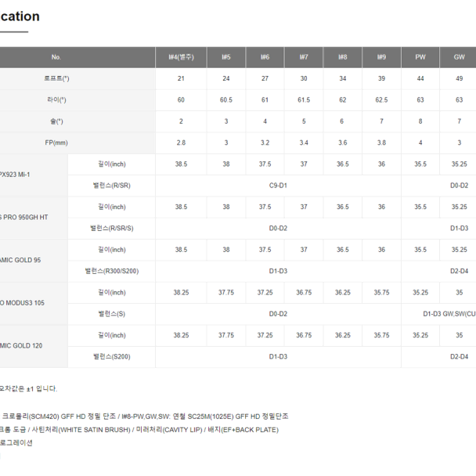Select FP value 3.8
Viewport: 476px width, 476px height.
click(381, 142)
